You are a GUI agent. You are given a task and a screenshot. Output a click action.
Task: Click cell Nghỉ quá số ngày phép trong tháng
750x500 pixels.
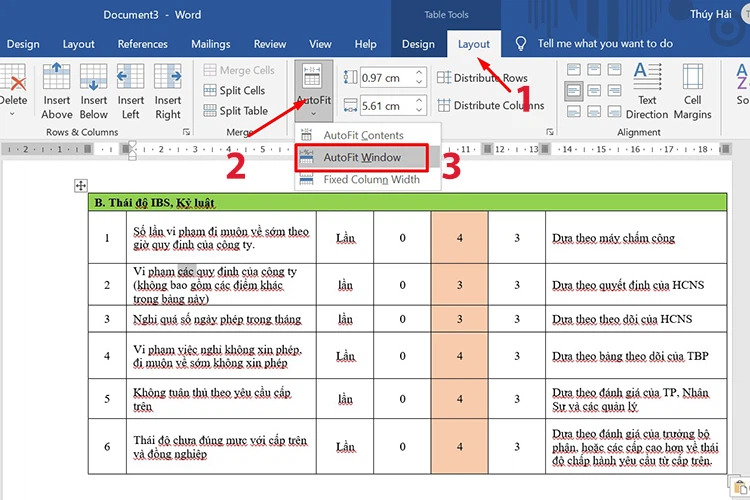[x=221, y=319]
